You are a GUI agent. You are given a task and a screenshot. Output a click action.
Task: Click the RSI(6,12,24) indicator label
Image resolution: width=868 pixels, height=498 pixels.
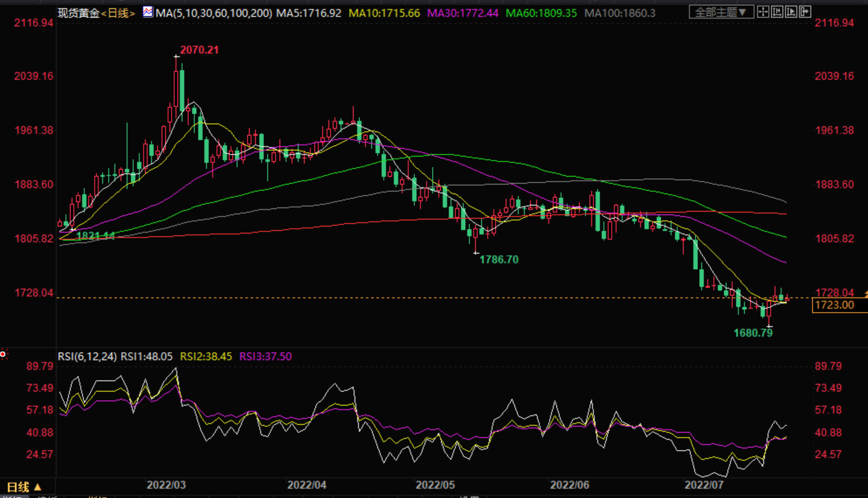coord(87,356)
